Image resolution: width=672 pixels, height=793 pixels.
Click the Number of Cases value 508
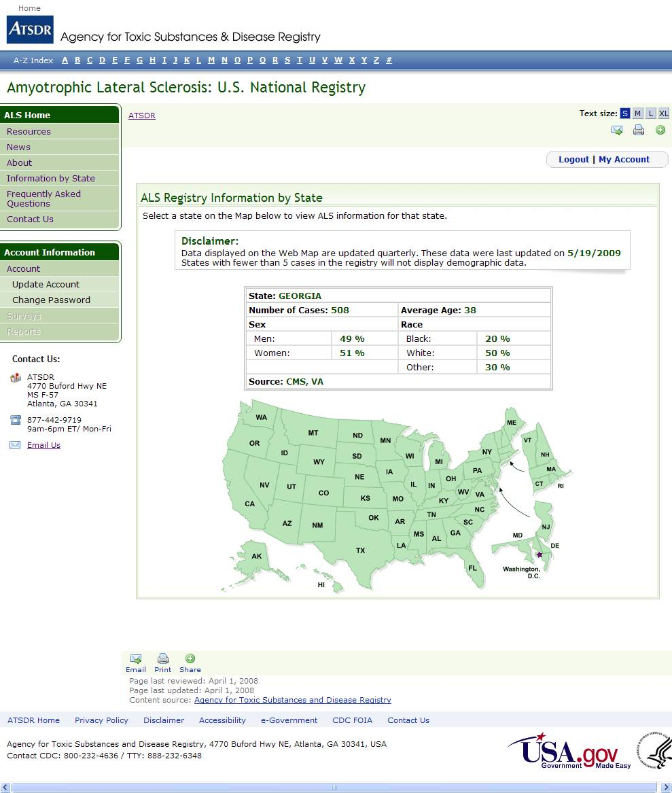click(340, 310)
